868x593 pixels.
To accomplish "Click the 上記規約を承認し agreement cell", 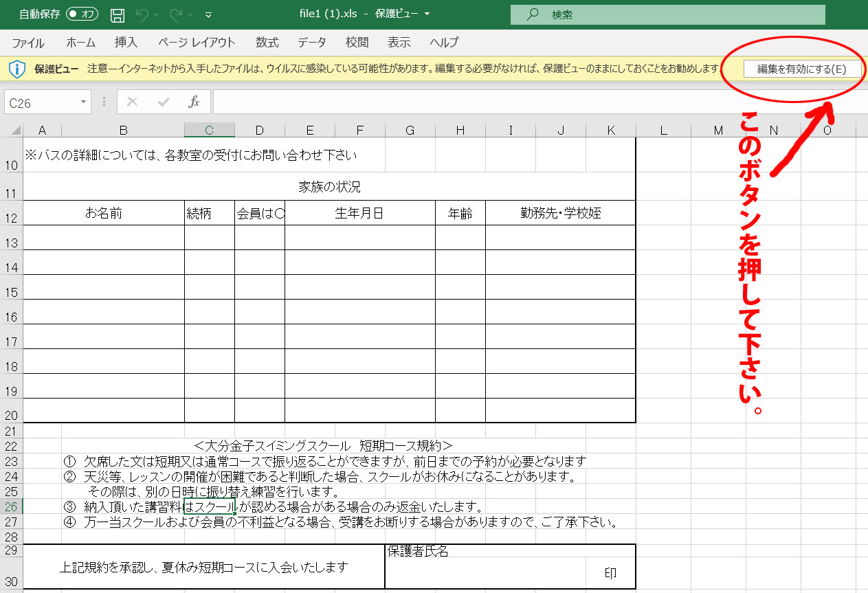I will [204, 567].
